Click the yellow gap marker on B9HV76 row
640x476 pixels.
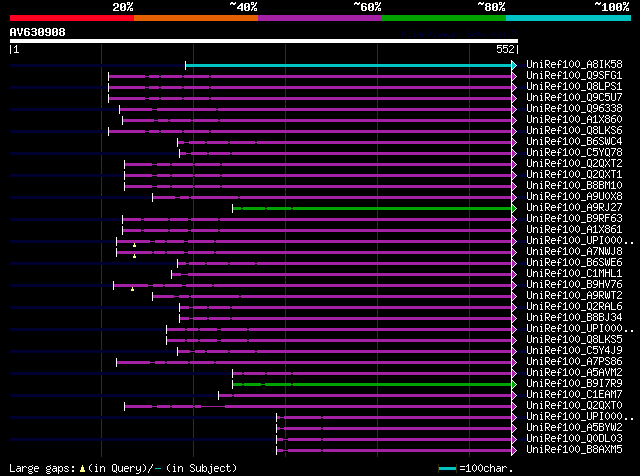point(132,289)
